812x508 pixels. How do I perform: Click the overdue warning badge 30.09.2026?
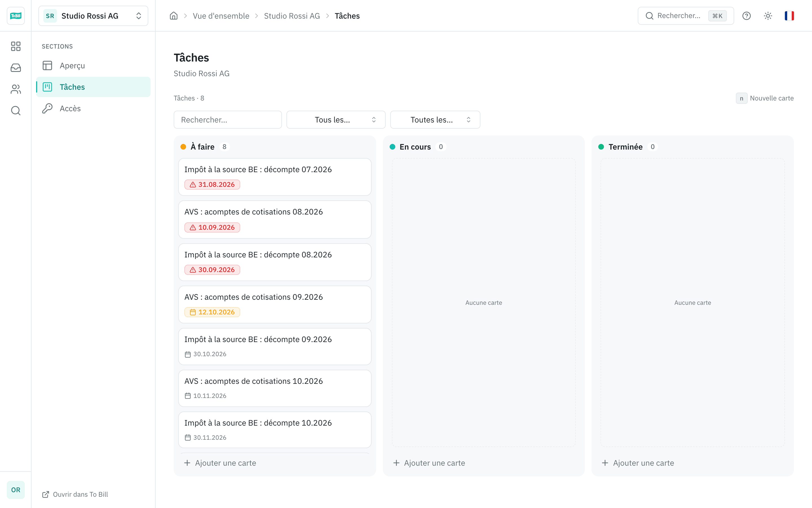(212, 270)
